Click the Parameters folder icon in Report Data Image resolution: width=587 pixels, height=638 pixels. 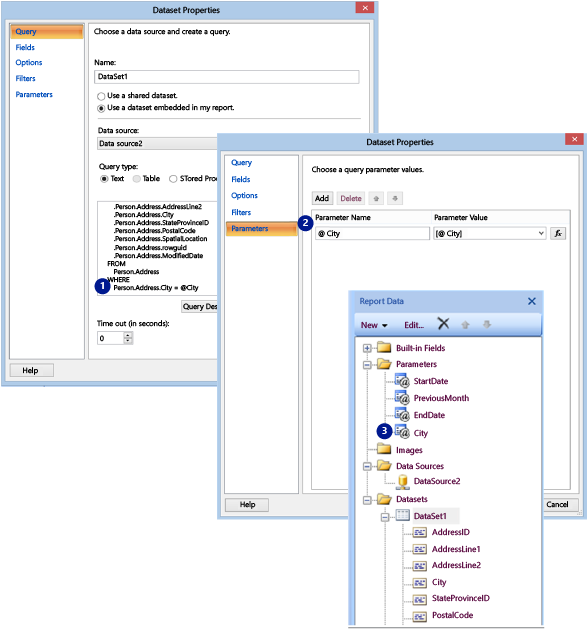(384, 364)
